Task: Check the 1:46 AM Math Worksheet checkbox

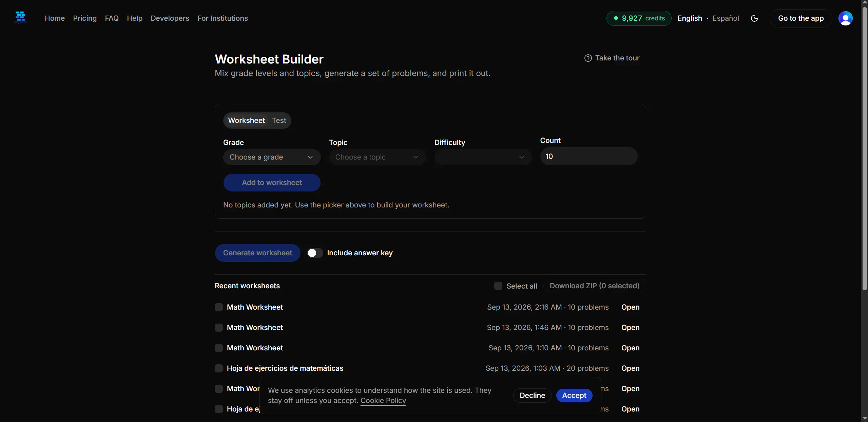Action: click(x=219, y=328)
